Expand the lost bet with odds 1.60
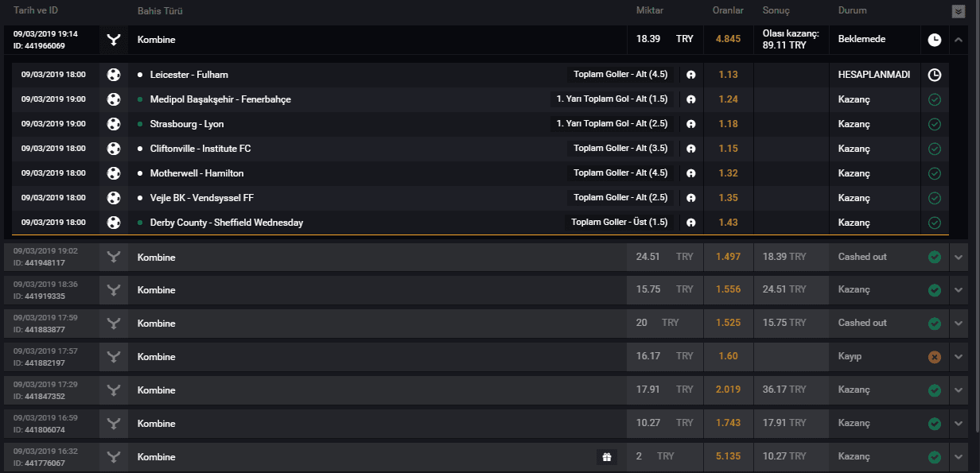Image resolution: width=980 pixels, height=473 pixels. [959, 357]
